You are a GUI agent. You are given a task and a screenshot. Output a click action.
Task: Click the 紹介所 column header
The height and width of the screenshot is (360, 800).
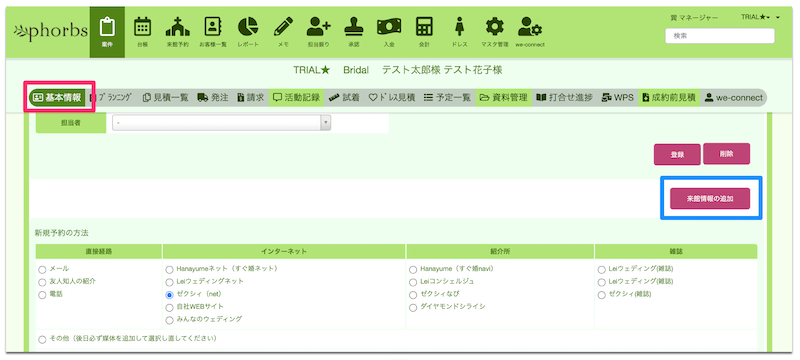point(500,251)
